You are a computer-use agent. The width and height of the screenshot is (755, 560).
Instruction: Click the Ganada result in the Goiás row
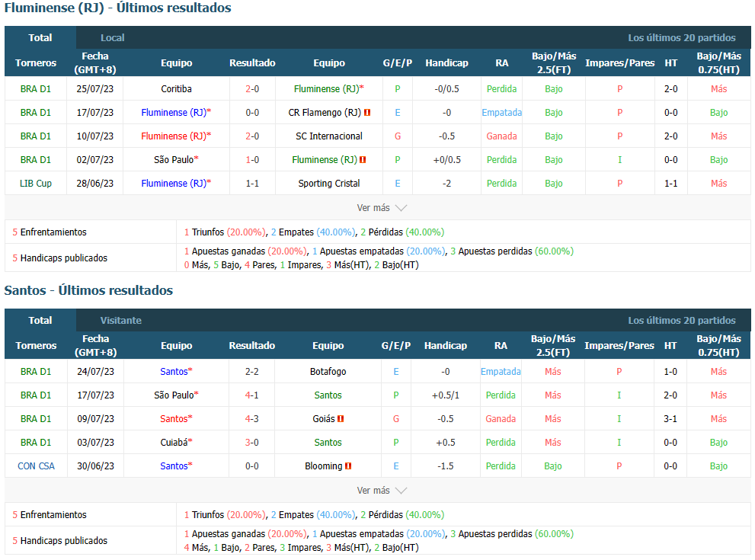(x=501, y=418)
